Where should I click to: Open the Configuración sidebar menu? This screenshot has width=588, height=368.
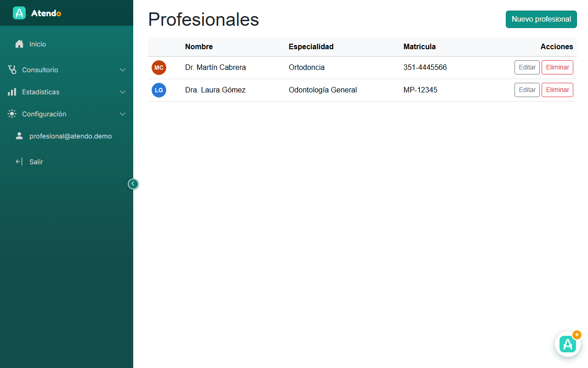67,114
